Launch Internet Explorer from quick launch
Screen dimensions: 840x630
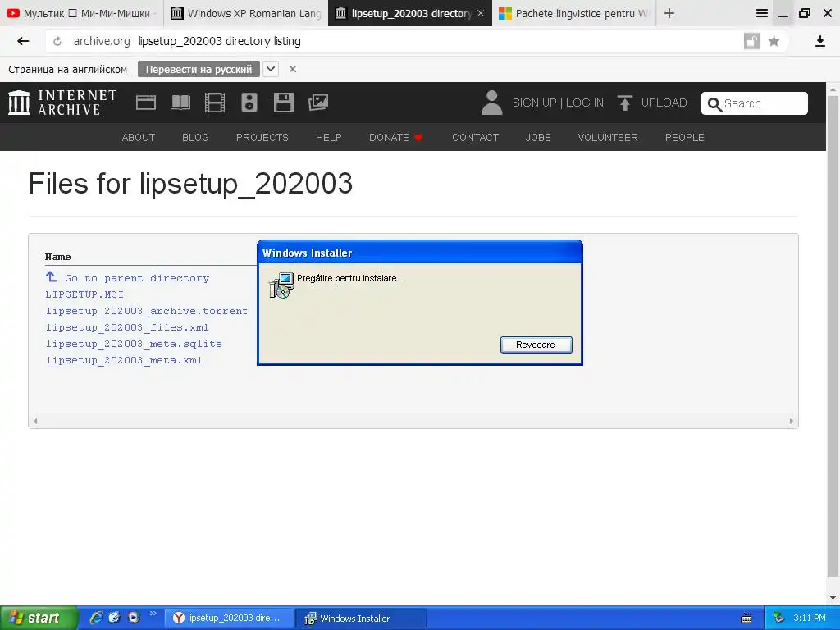tap(96, 618)
